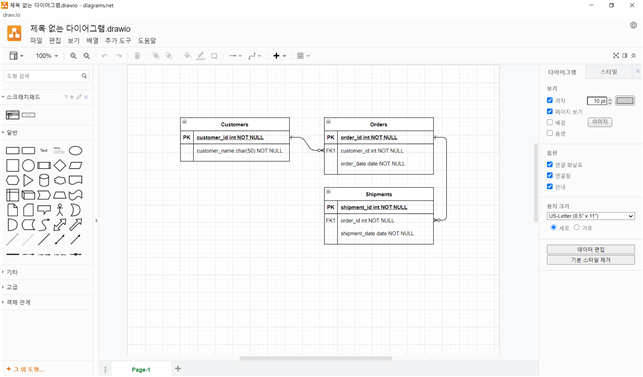Screen dimensions: 643x377
Task: Open the 100% zoom dropdown
Action: click(x=47, y=56)
